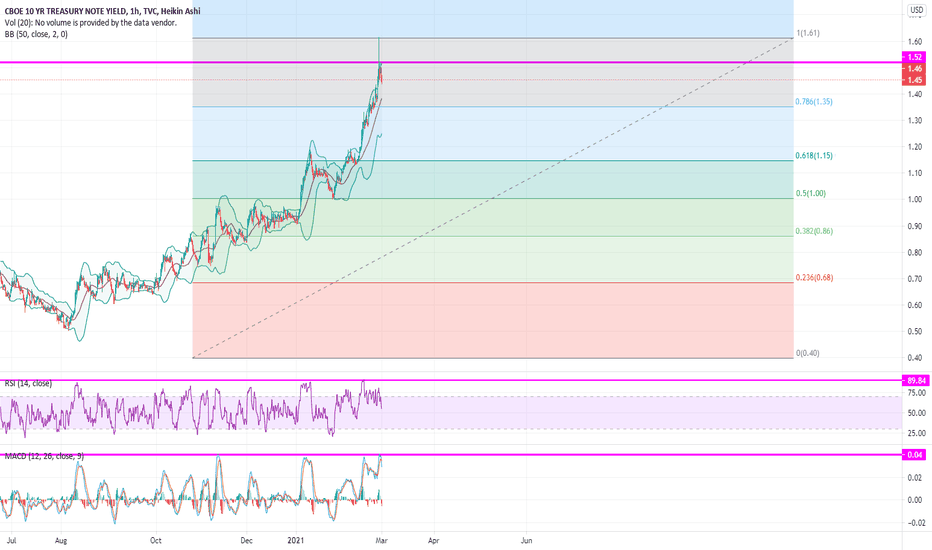Screen dimensions: 932x550
Task: Click the 0.60 tick on price axis
Action: point(915,305)
